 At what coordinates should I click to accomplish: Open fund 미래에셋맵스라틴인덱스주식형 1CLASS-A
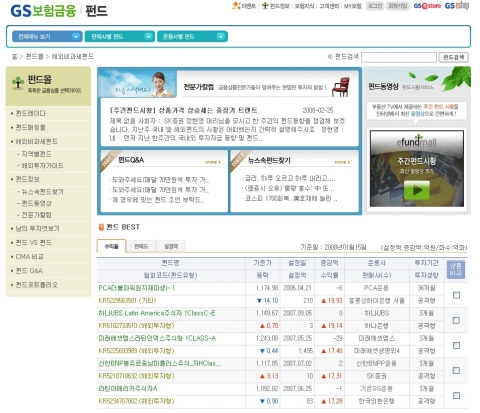[157, 338]
